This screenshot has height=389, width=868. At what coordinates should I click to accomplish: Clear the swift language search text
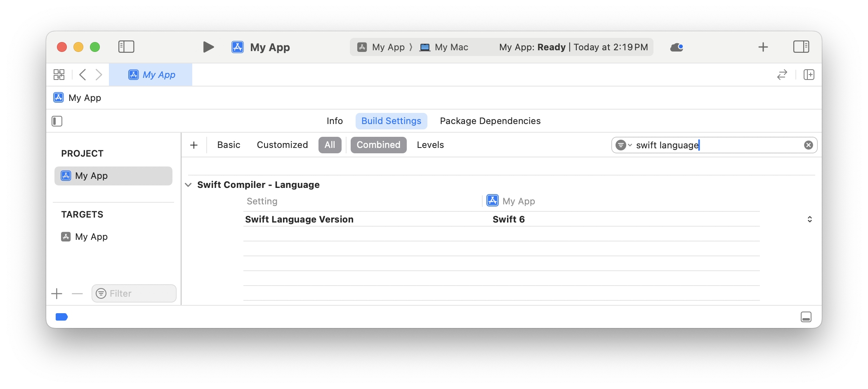[808, 145]
